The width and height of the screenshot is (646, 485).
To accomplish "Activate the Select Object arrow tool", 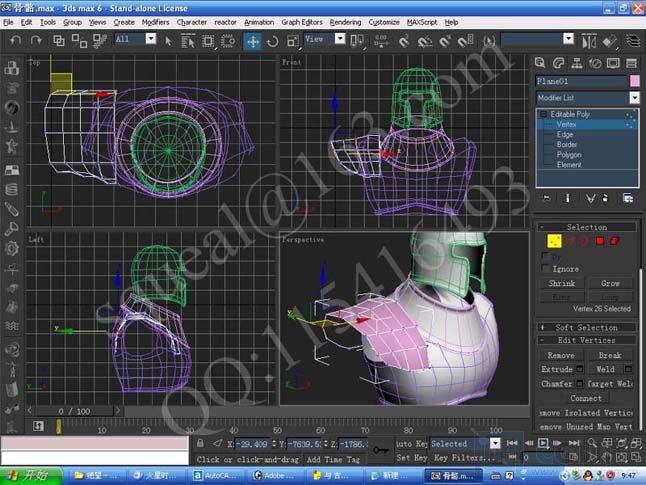I will coord(168,41).
